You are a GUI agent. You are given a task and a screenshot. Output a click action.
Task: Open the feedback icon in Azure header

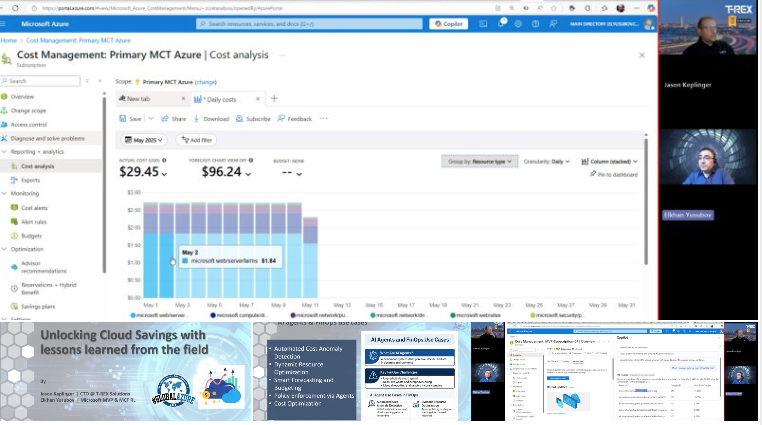click(553, 24)
